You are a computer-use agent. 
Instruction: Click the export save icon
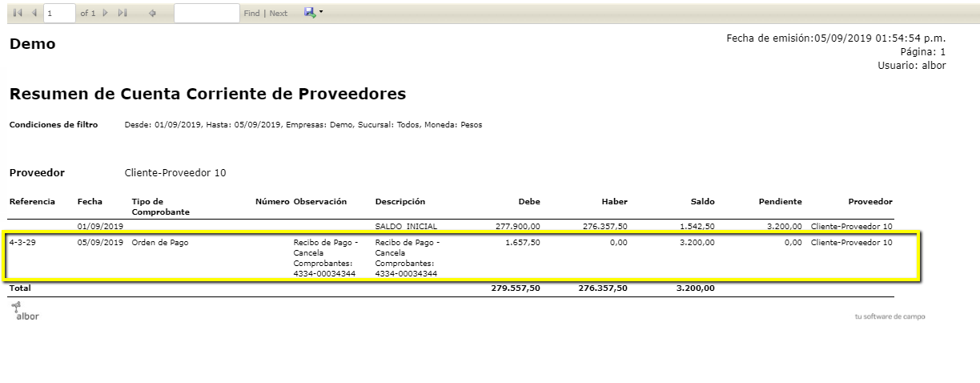point(310,13)
